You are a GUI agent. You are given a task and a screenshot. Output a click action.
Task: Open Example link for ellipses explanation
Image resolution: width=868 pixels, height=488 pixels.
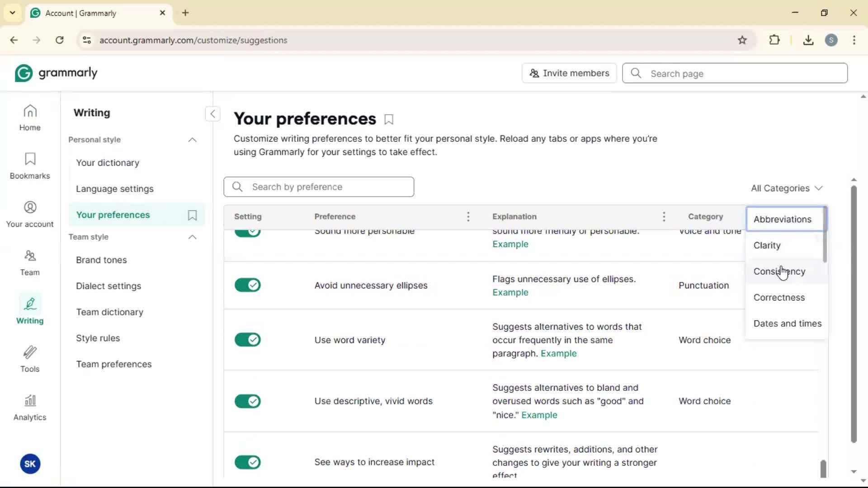(x=510, y=292)
